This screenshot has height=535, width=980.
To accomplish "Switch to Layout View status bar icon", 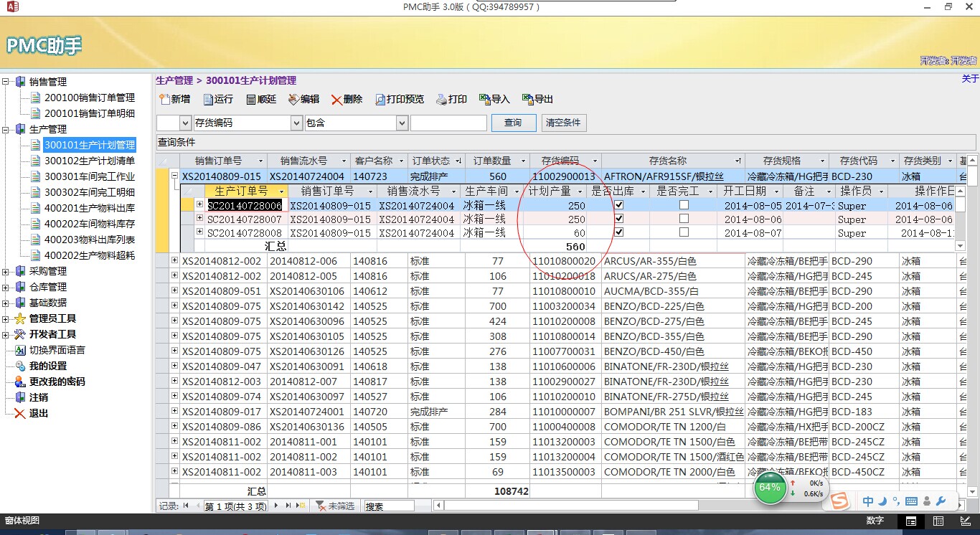I will pos(966,521).
